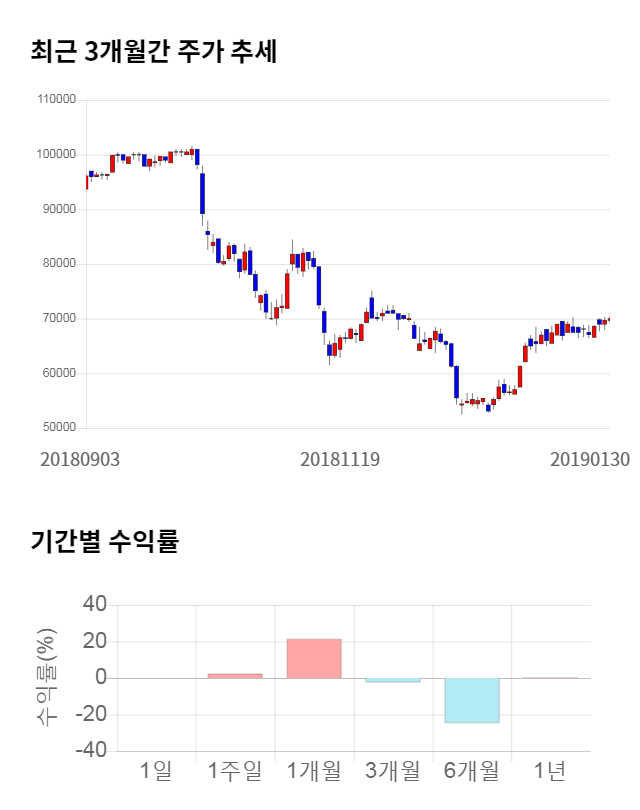Select the 20180903 start date label
Viewport: 640px width, 810px height.
point(80,459)
